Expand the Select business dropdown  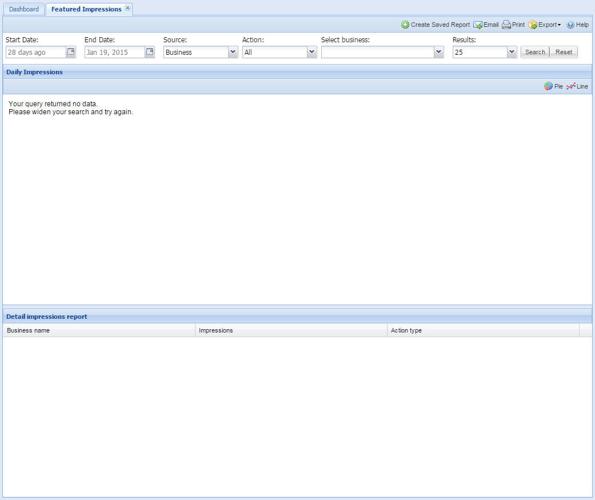[x=439, y=52]
